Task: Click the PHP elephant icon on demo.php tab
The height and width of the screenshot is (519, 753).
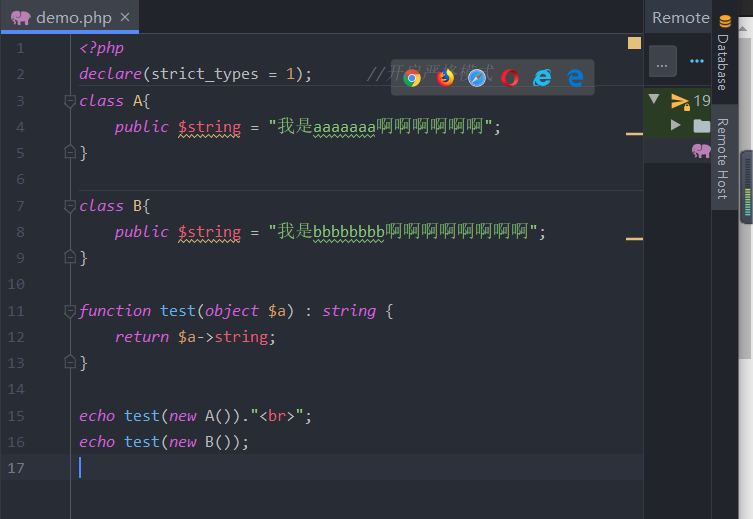Action: pyautogui.click(x=21, y=18)
